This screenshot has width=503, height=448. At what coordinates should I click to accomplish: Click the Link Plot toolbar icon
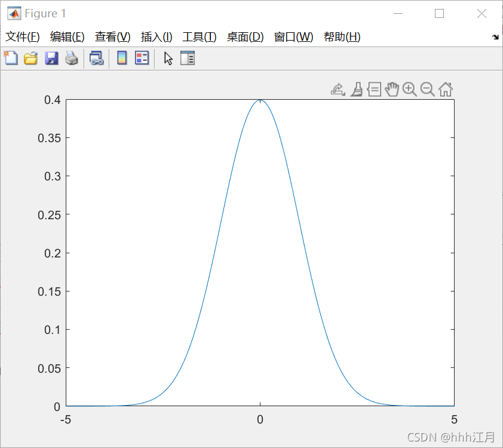click(x=97, y=59)
